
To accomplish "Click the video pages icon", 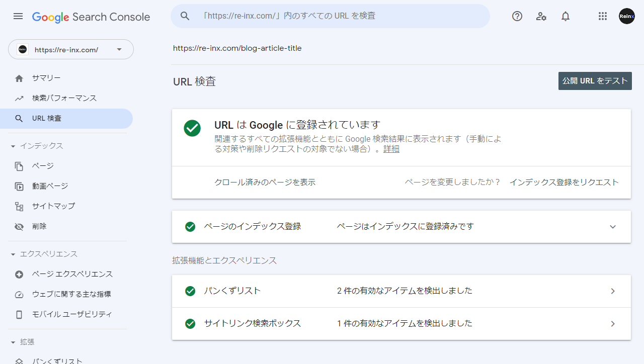I will point(19,186).
